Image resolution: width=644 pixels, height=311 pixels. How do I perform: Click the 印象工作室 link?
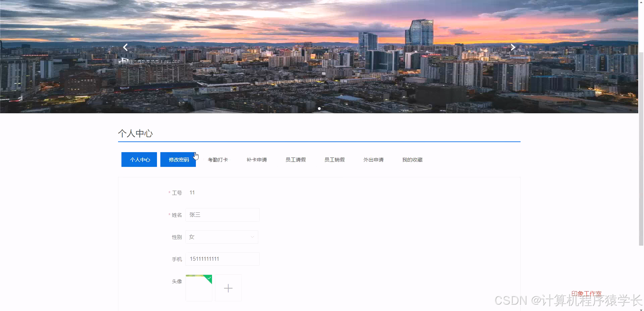586,293
